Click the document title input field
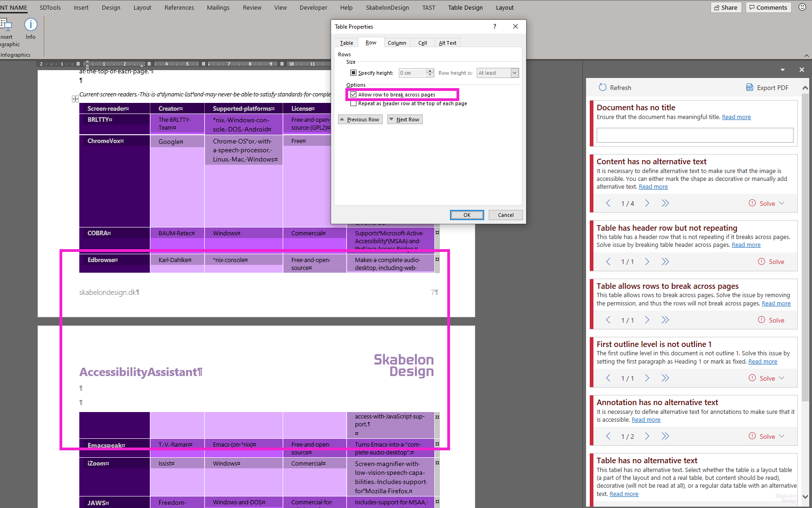Viewport: 812px width, 508px height. tap(694, 135)
